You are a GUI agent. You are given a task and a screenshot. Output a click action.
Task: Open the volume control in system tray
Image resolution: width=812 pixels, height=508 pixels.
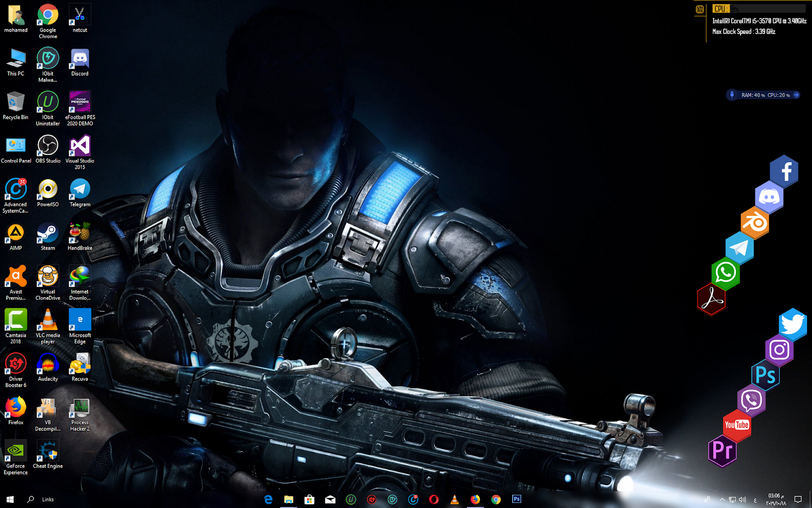(x=742, y=500)
